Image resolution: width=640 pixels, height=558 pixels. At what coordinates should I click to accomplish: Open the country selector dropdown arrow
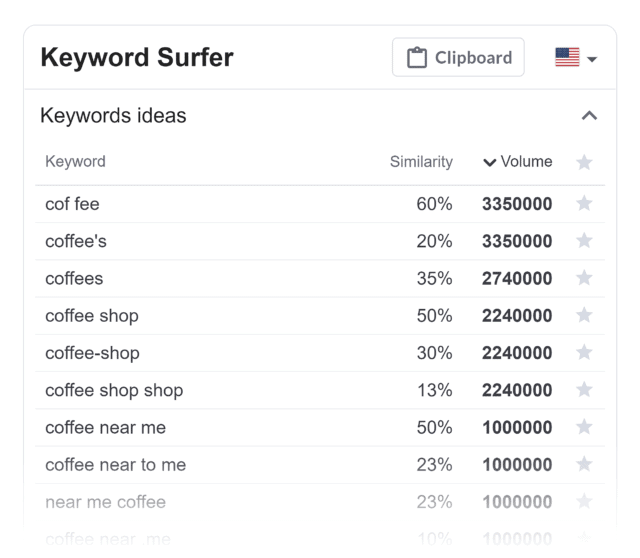coord(592,59)
